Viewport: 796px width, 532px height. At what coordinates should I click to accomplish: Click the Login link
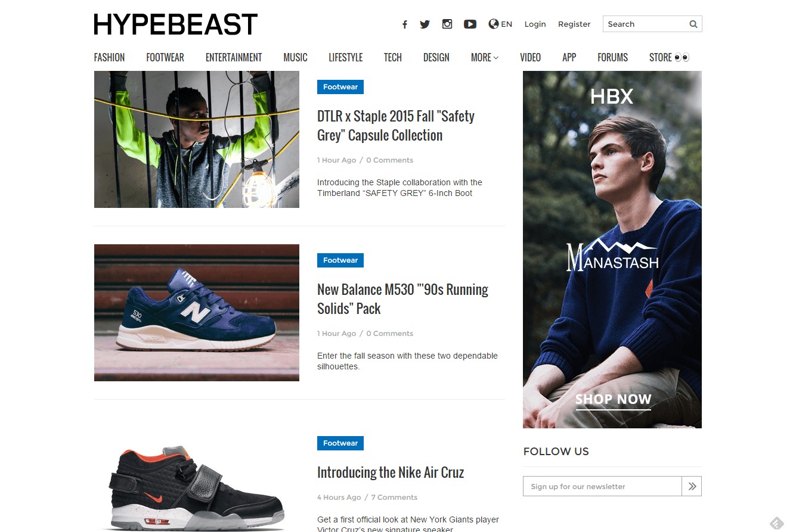[x=535, y=24]
